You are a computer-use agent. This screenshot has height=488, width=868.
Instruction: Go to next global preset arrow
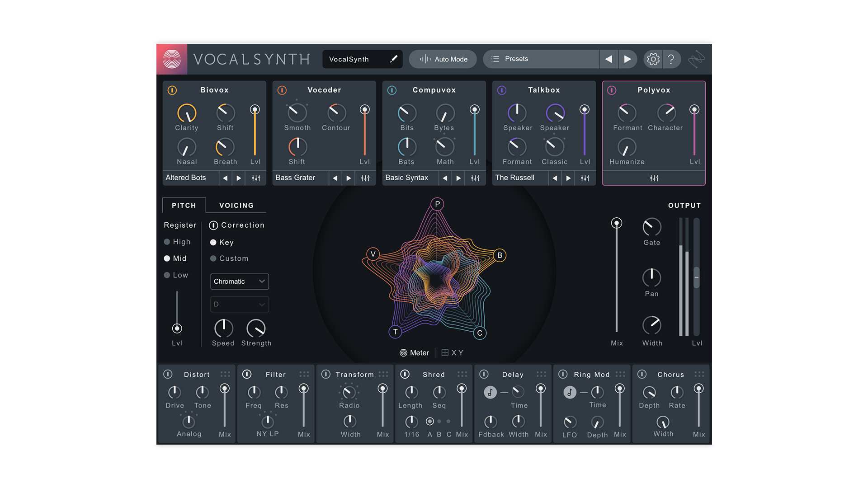pos(627,59)
